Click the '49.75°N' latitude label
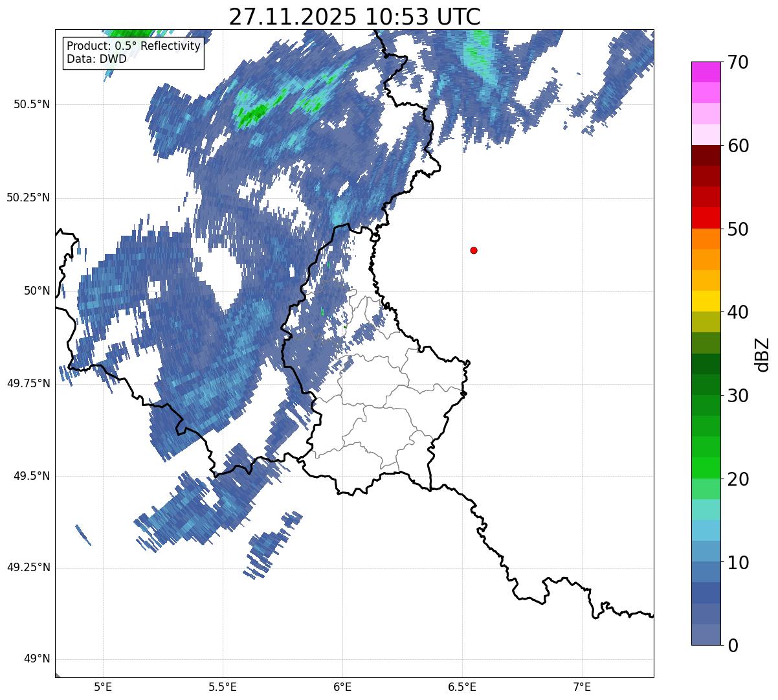 click(x=28, y=383)
